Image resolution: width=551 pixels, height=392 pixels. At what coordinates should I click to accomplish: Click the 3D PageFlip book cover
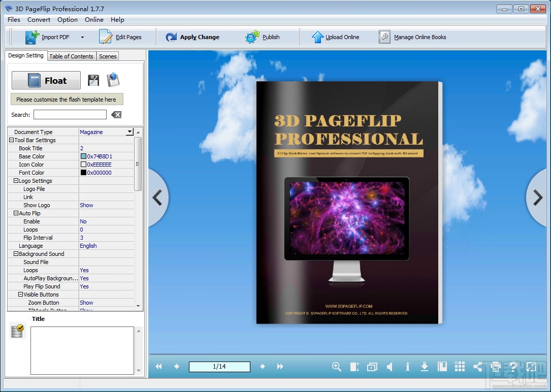(x=349, y=202)
